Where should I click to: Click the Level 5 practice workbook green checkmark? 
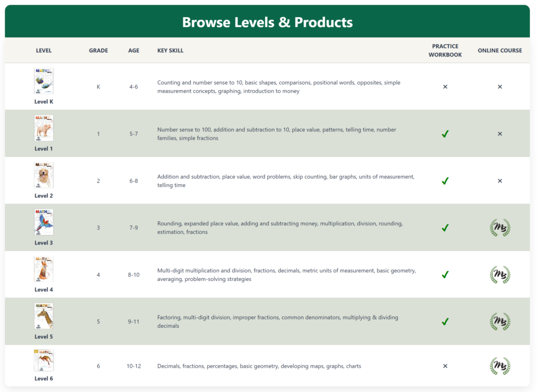coord(445,321)
